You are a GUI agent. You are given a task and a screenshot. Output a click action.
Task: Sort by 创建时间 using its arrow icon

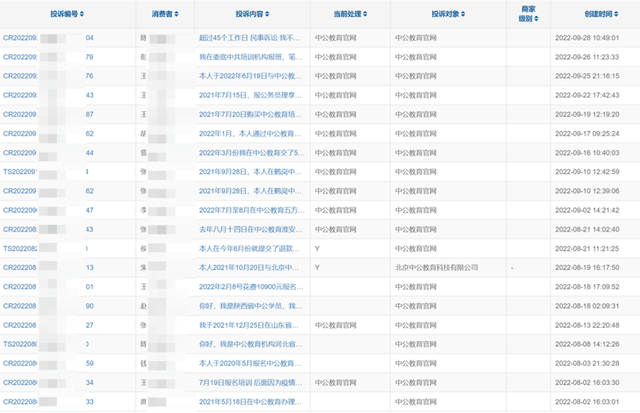[x=616, y=14]
